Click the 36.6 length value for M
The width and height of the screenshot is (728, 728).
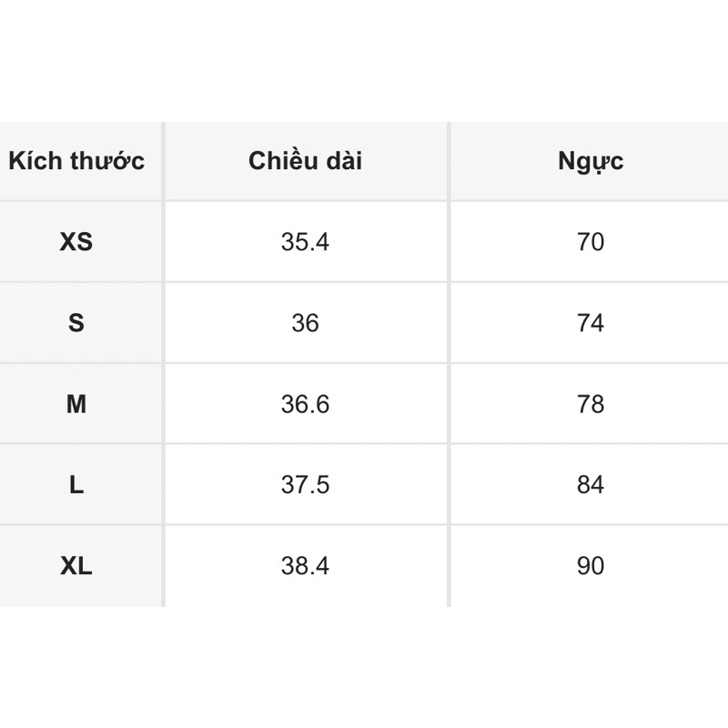[305, 404]
